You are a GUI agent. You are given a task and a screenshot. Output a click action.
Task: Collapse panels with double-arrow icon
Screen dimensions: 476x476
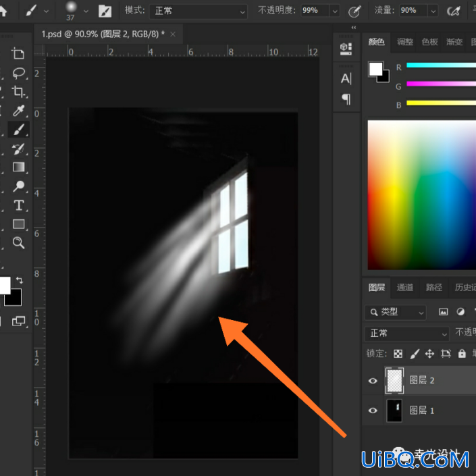[354, 28]
